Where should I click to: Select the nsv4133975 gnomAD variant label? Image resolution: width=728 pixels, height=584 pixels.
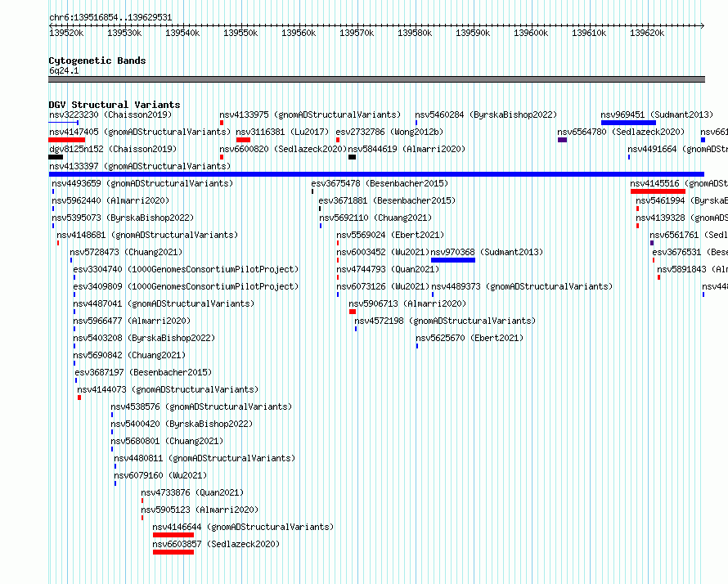[310, 115]
